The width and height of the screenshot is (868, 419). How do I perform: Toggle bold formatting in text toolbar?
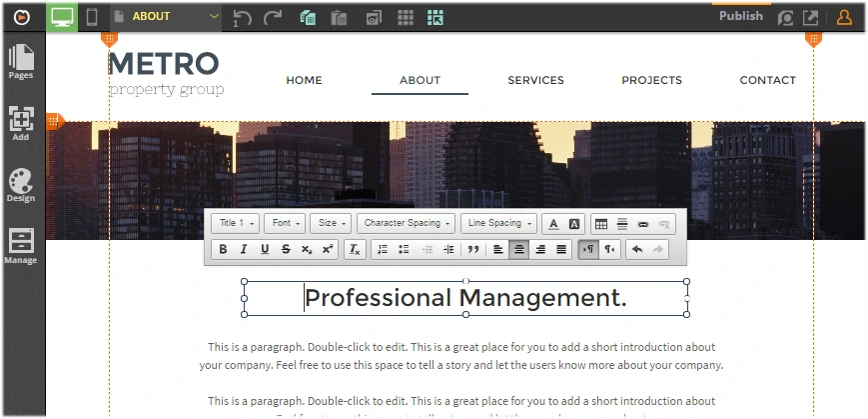pos(223,249)
